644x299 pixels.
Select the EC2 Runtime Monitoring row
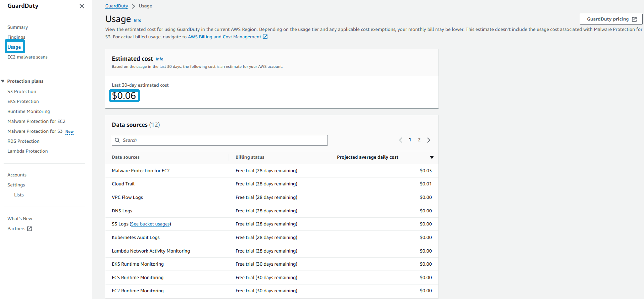coord(272,291)
